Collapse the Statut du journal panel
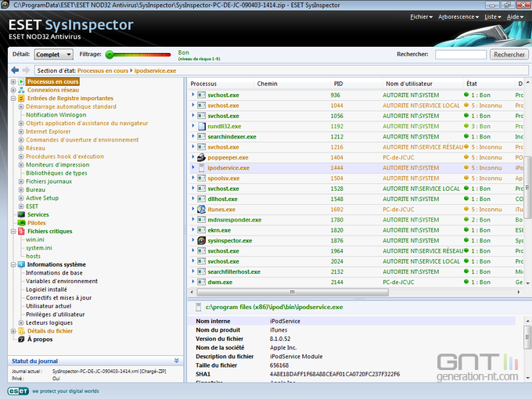The height and width of the screenshot is (399, 532). [x=177, y=361]
